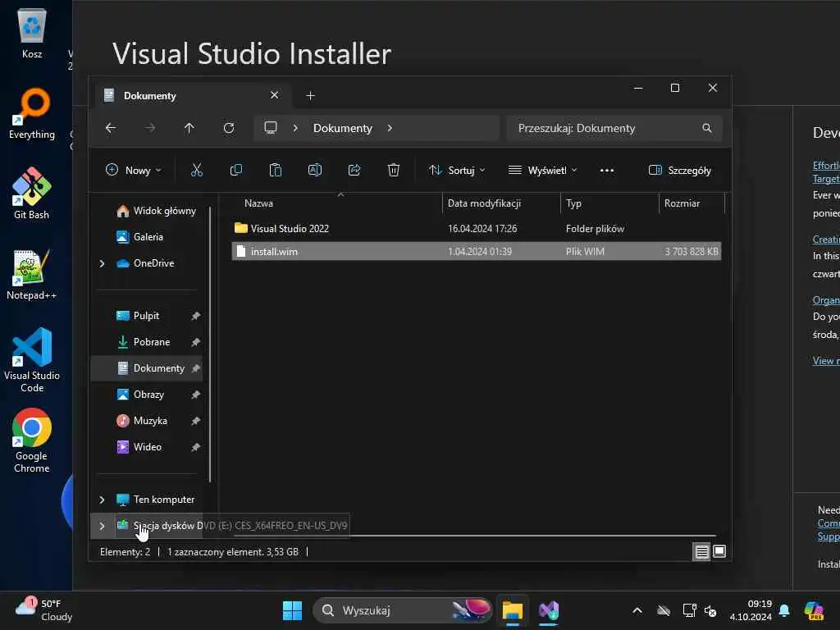The height and width of the screenshot is (630, 840).
Task: Click the notification bell in tray
Action: (x=784, y=610)
